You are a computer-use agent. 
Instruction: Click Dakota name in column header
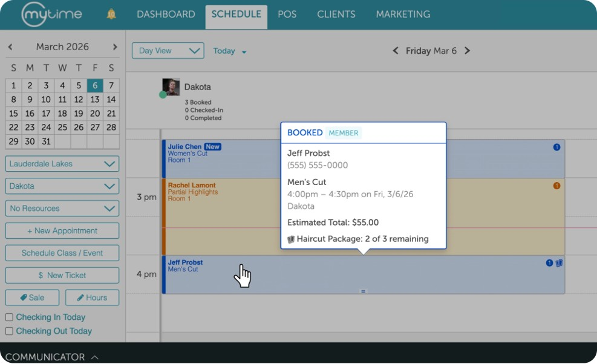[198, 87]
